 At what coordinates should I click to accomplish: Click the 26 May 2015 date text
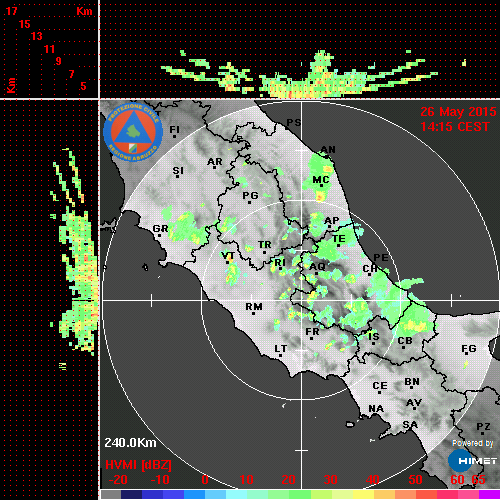coord(458,112)
